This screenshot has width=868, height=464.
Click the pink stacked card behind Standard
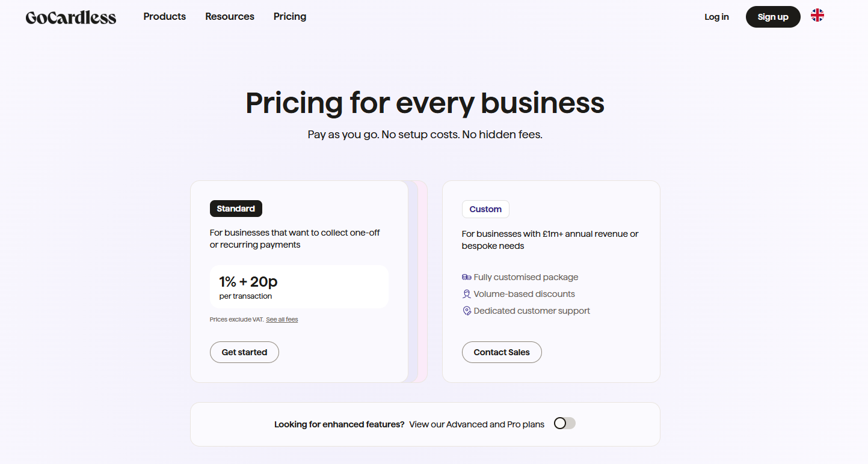423,281
